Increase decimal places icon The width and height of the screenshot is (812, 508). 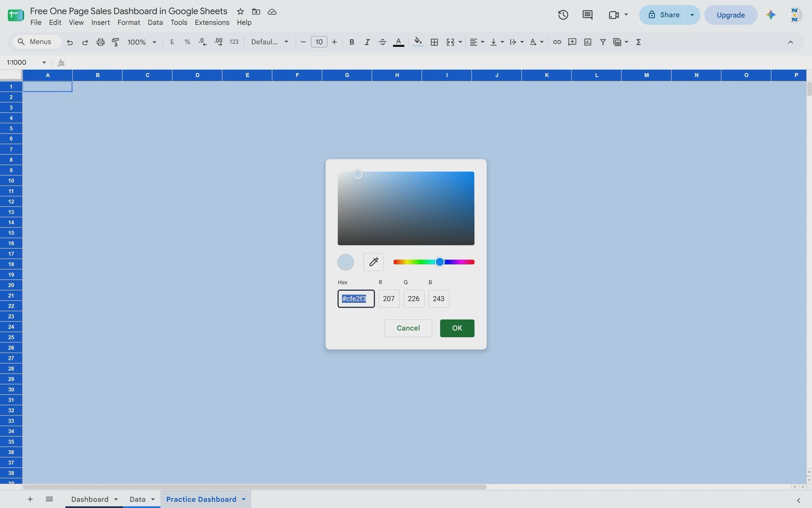pyautogui.click(x=218, y=42)
